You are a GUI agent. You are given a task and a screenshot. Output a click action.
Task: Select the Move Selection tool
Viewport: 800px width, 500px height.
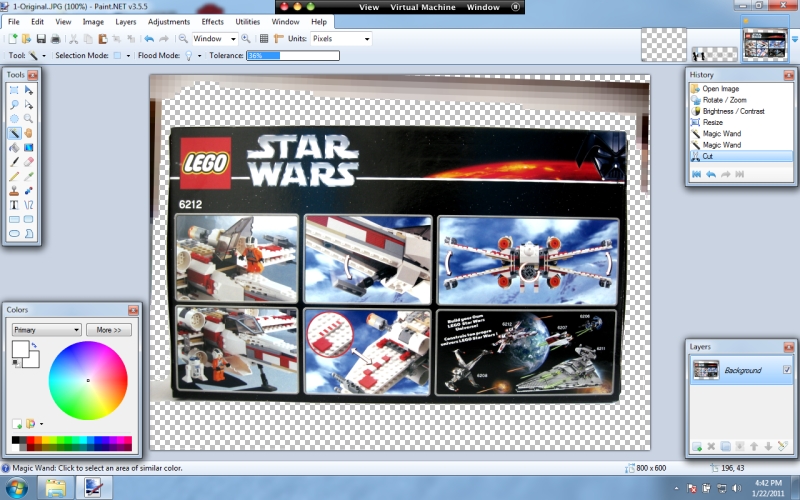(x=29, y=105)
